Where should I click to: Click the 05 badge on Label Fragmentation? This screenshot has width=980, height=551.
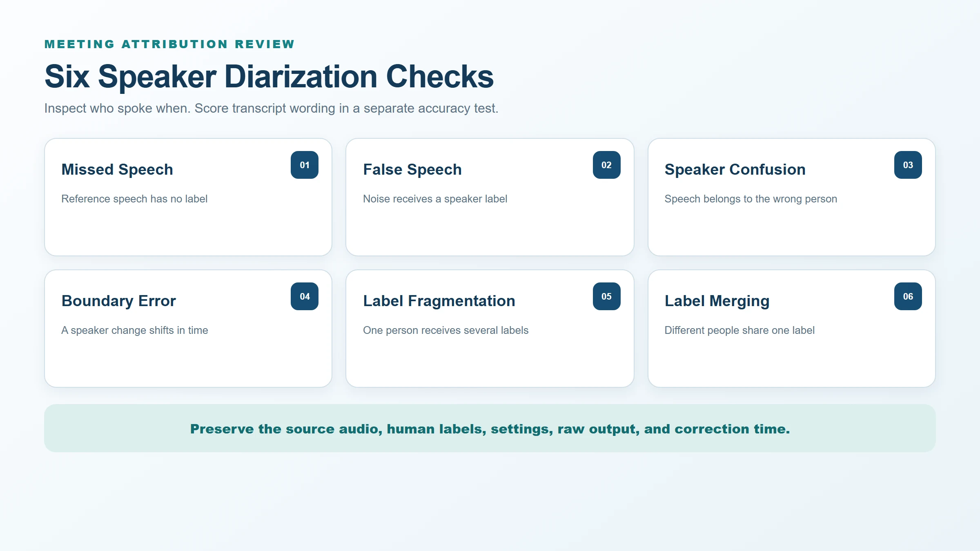tap(606, 296)
